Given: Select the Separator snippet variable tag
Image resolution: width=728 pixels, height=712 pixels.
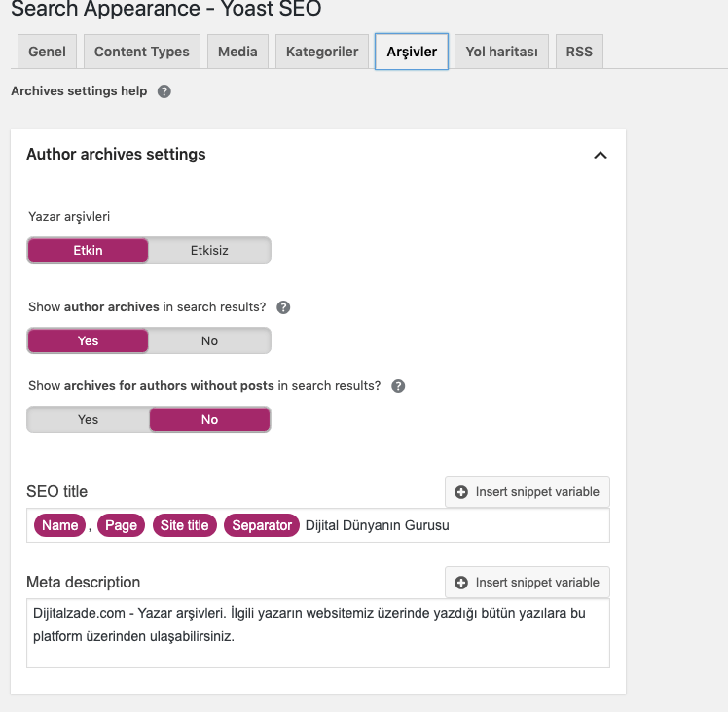Looking at the screenshot, I should (262, 525).
